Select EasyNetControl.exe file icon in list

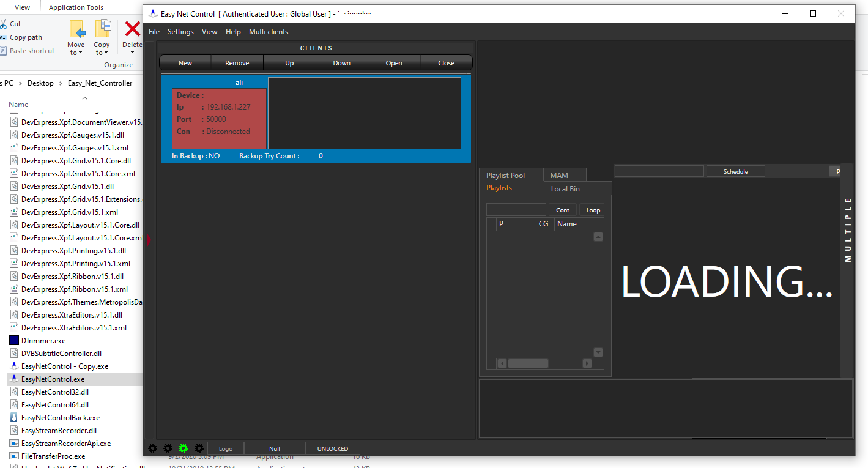click(x=14, y=379)
